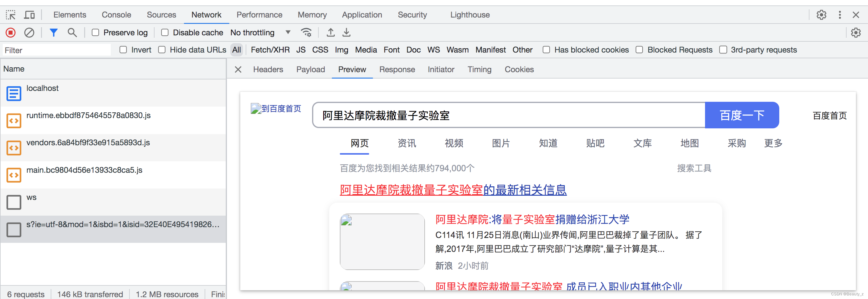Open the Sources tab
This screenshot has width=868, height=299.
click(x=161, y=15)
